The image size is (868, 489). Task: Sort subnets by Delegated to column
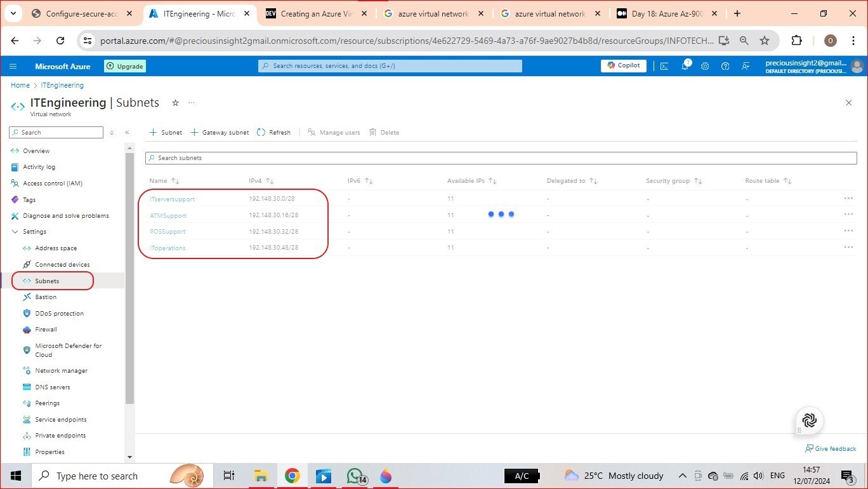point(572,181)
